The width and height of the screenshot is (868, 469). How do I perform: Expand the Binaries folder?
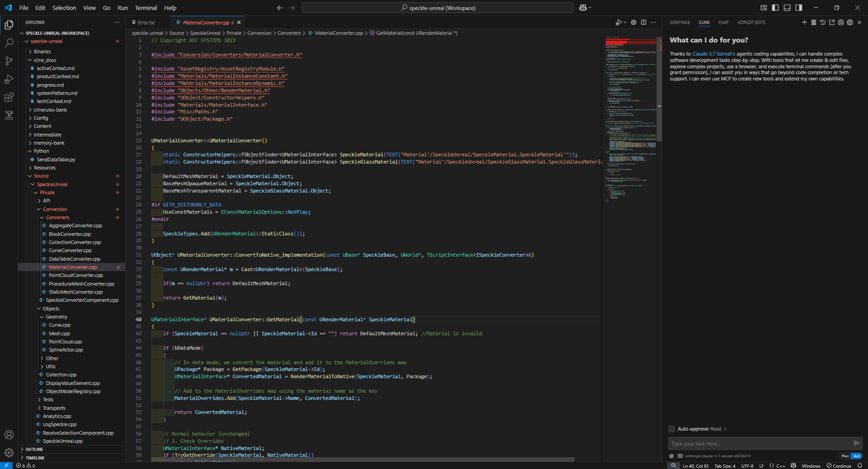pyautogui.click(x=42, y=52)
